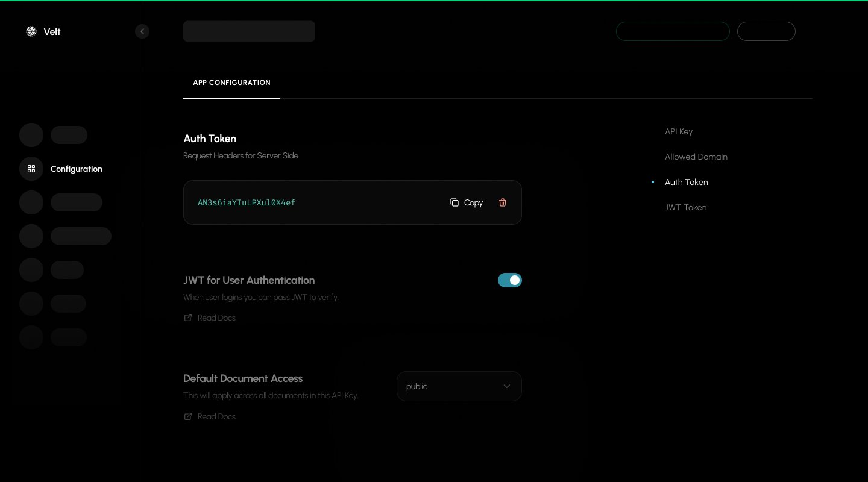The image size is (868, 482).
Task: Delete the auth token with trash icon
Action: tap(503, 202)
